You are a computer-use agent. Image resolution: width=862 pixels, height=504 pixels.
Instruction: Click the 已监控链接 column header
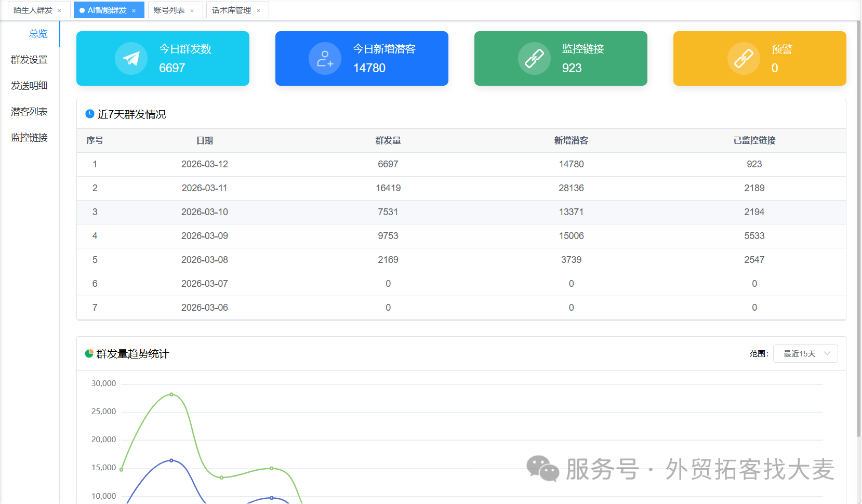click(x=754, y=140)
